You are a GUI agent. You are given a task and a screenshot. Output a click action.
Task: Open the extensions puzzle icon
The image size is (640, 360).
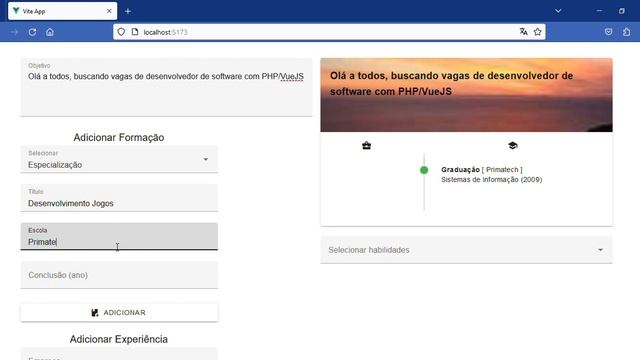point(627,32)
